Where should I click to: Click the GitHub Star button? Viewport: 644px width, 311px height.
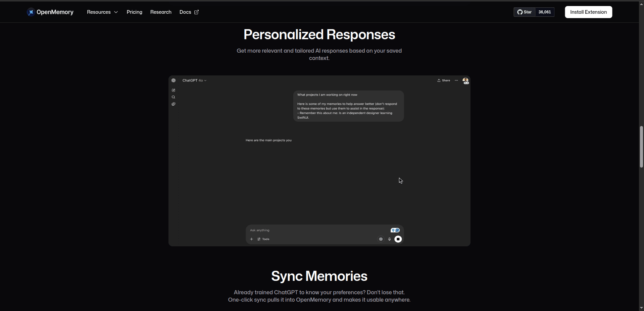point(524,12)
